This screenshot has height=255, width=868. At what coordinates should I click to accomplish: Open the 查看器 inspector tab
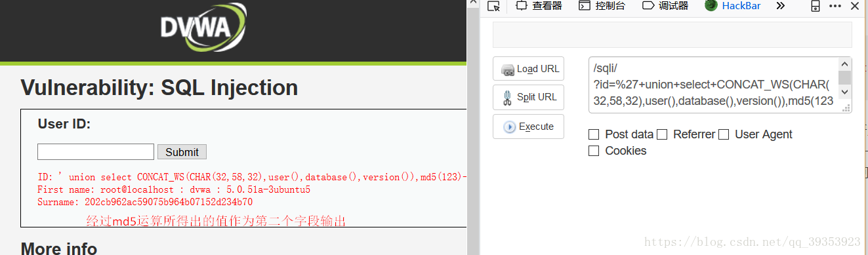pos(539,6)
